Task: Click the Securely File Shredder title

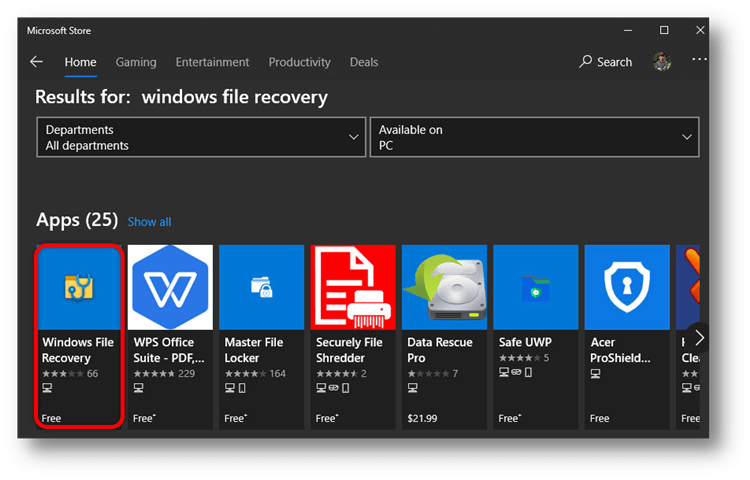Action: pyautogui.click(x=349, y=350)
